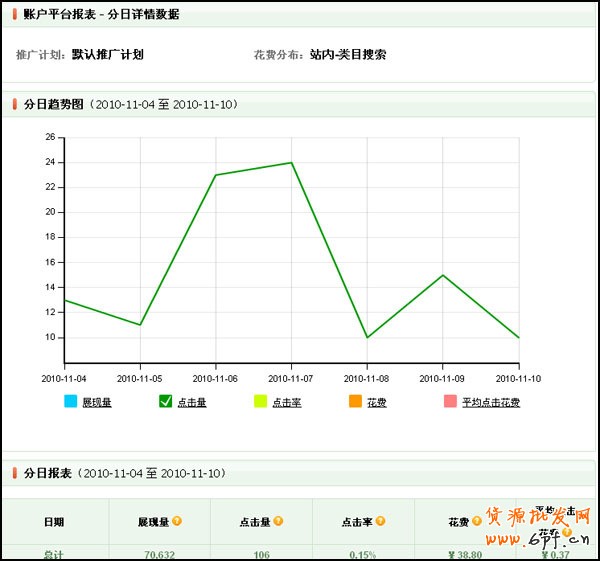The image size is (600, 561).
Task: Click the orange marker beside 分日趋势图 heading
Action: tap(15, 104)
